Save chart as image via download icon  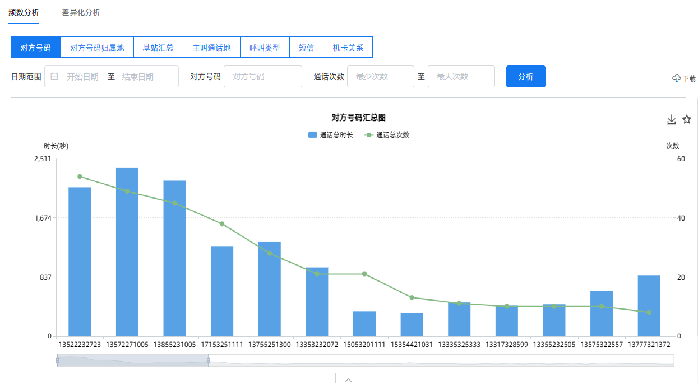tap(672, 119)
